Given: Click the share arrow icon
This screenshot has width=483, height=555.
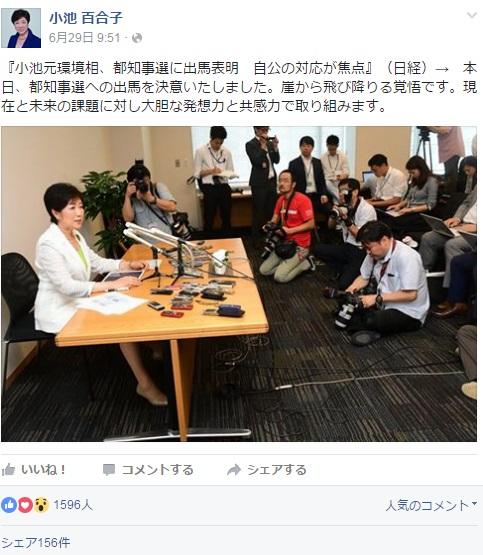Looking at the screenshot, I should 234,470.
